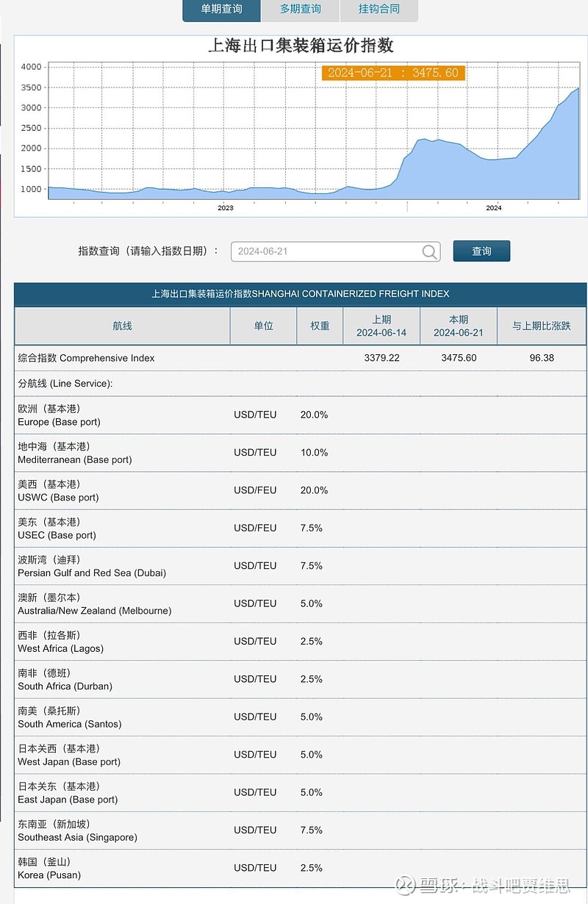Click the date input showing 2024-06-21
The width and height of the screenshot is (588, 904).
pyautogui.click(x=323, y=251)
